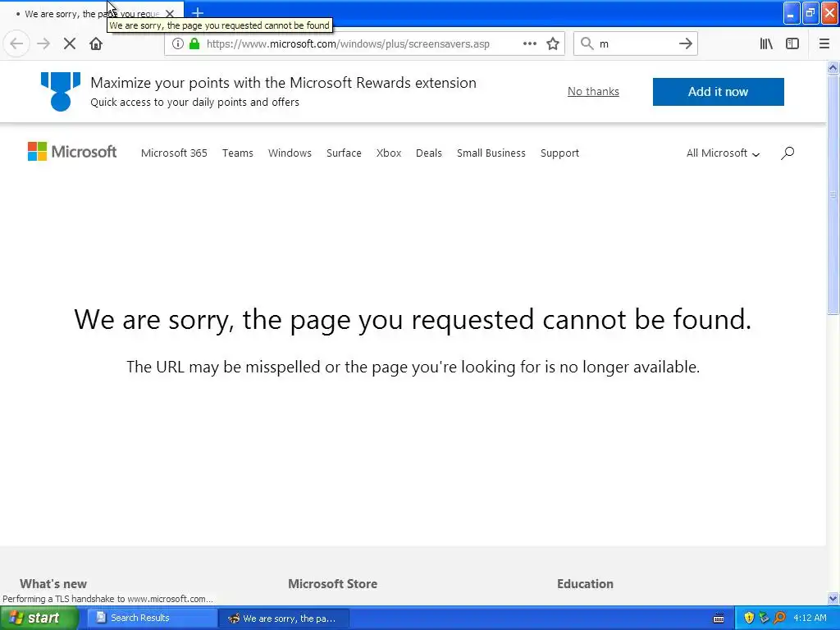Click the orange magnifier tray icon
This screenshot has width=840, height=630.
(779, 618)
